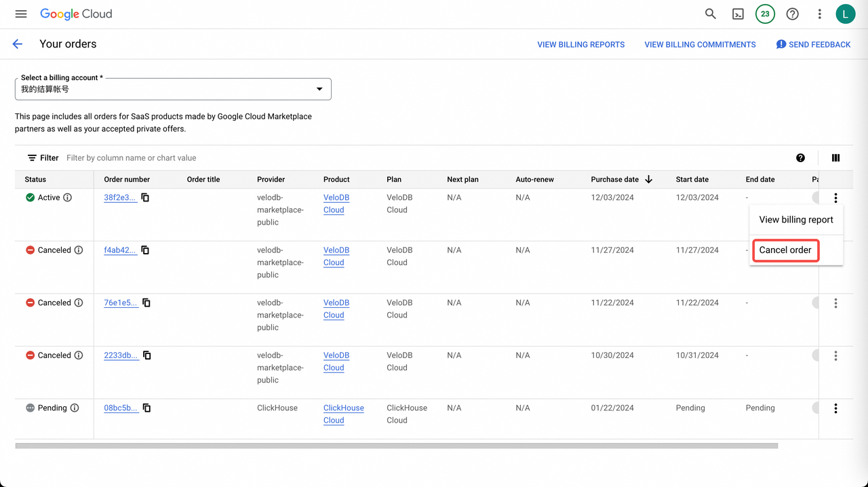Copy order number 38f2e3

[144, 197]
